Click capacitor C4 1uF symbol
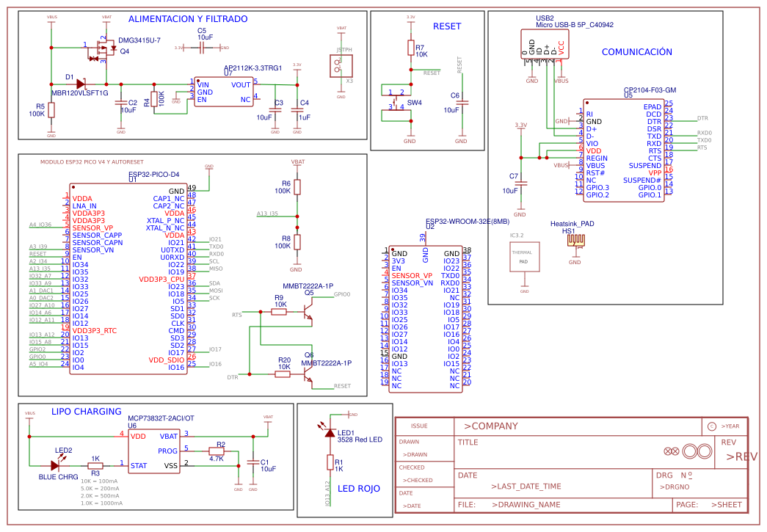 [297, 110]
